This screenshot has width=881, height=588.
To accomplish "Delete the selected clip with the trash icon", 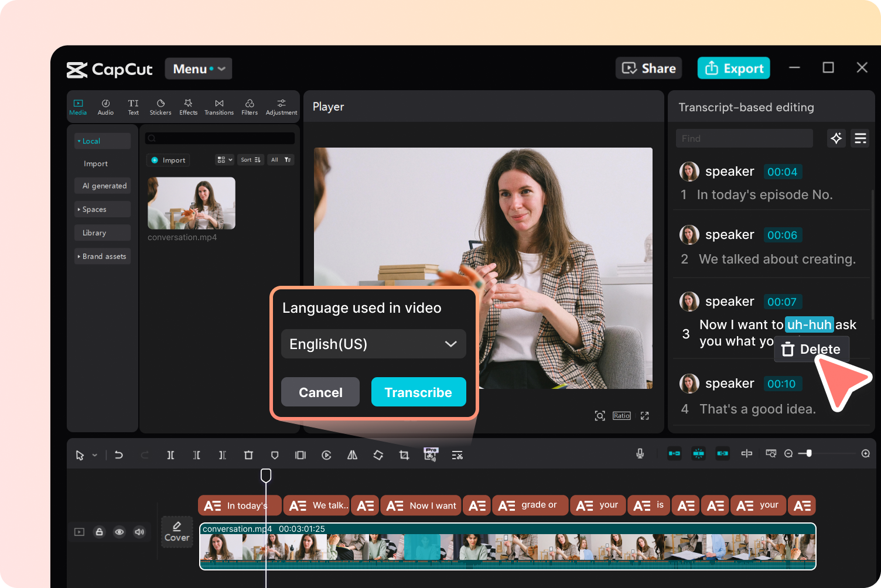I will tap(248, 455).
